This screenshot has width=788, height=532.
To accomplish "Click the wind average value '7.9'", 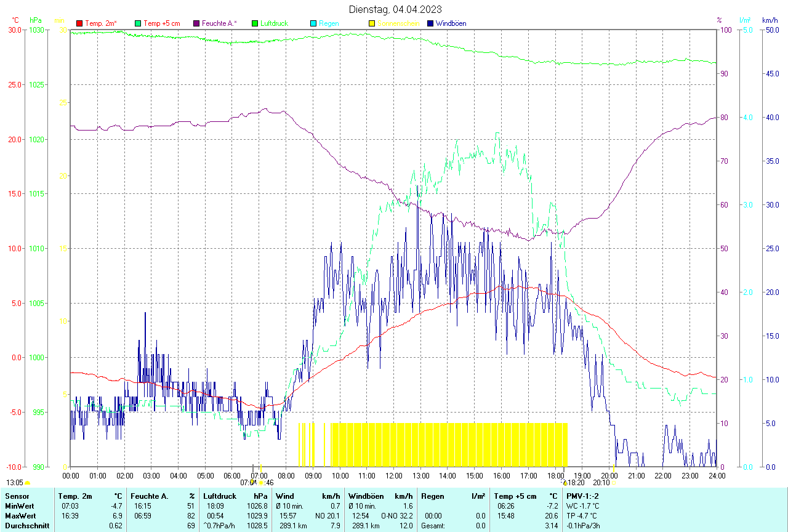I will (336, 526).
